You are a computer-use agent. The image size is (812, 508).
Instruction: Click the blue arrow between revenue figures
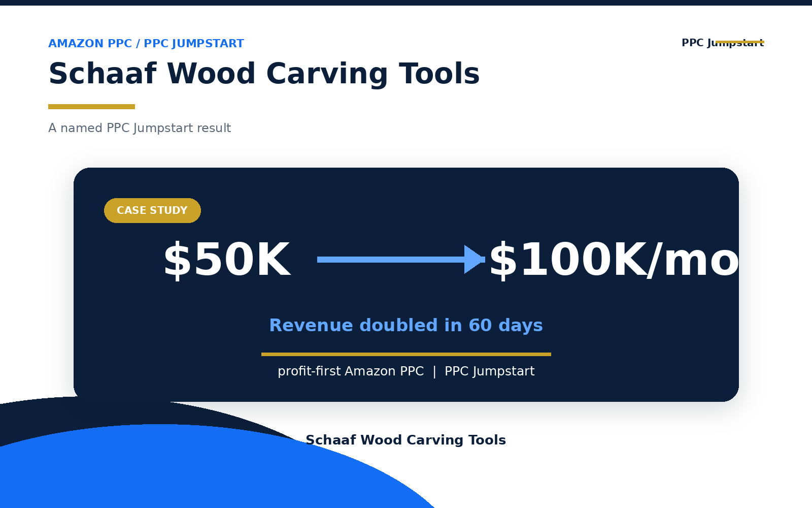401,260
